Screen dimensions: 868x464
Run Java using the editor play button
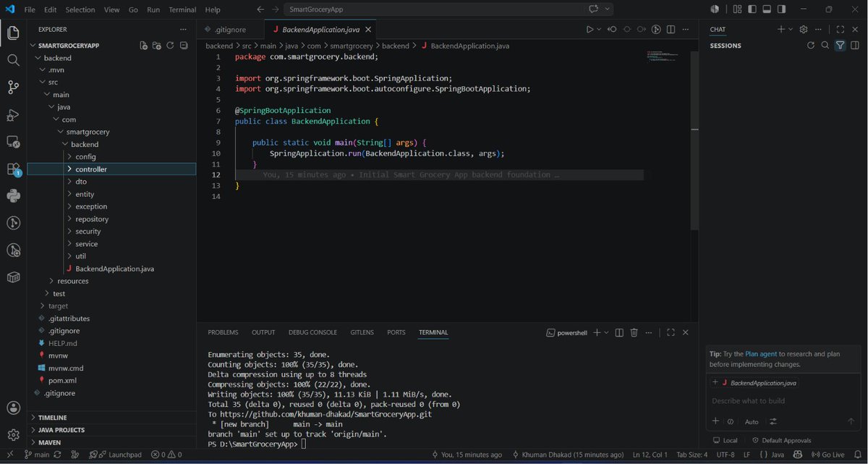590,30
